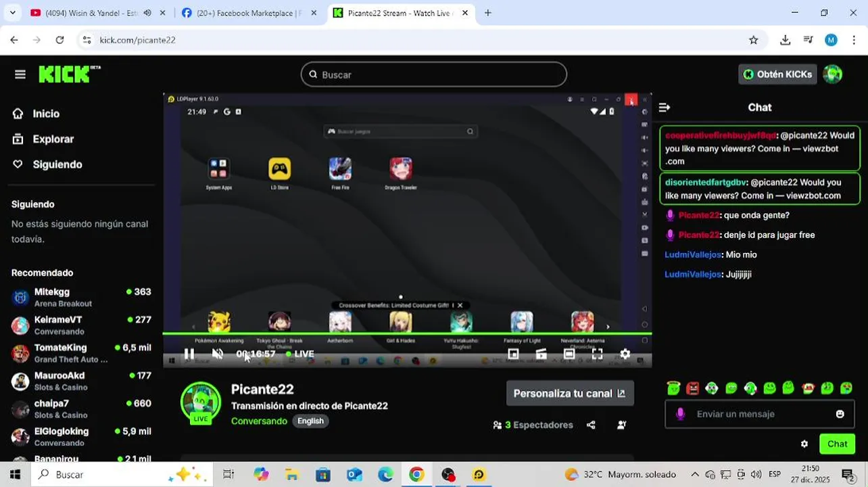The image size is (868, 487).
Task: Jump to LIVE in the player
Action: [x=300, y=354]
